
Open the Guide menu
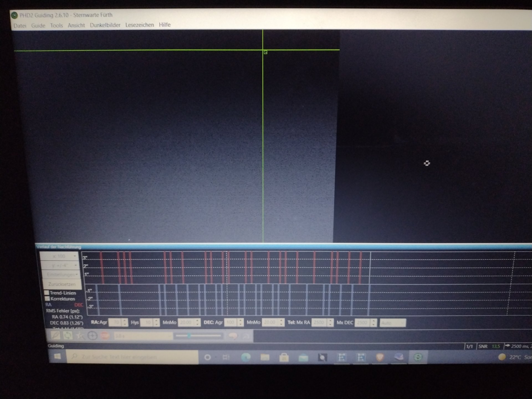[x=38, y=25]
